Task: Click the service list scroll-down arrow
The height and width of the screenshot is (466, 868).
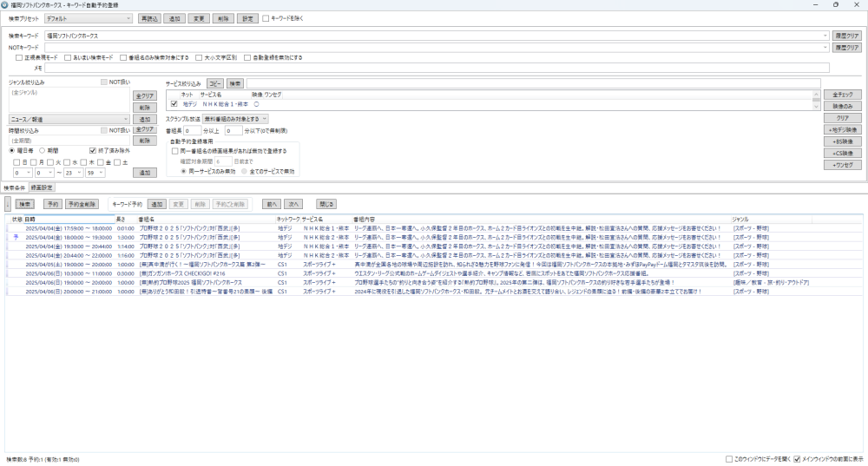Action: pyautogui.click(x=816, y=106)
